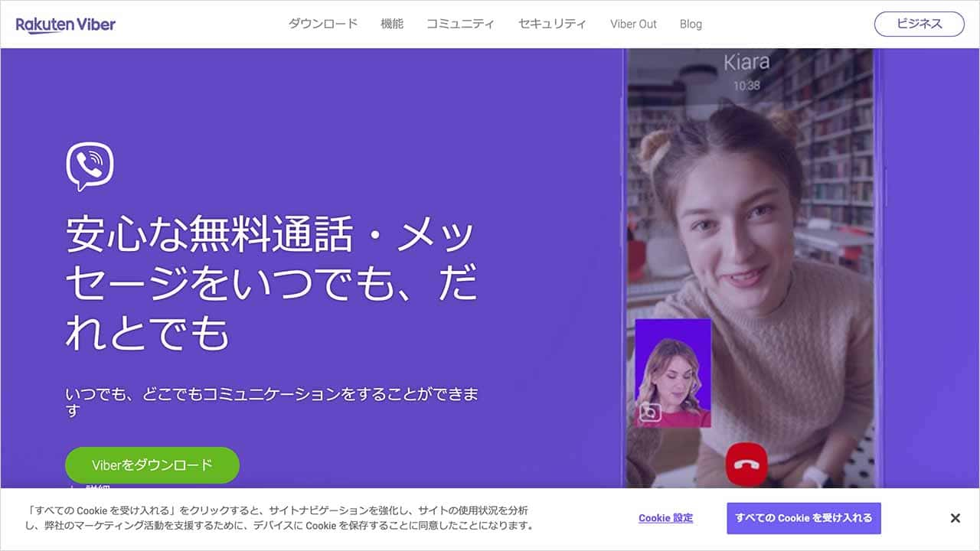Visit the Blog link in the header
The width and height of the screenshot is (980, 551).
tap(691, 24)
